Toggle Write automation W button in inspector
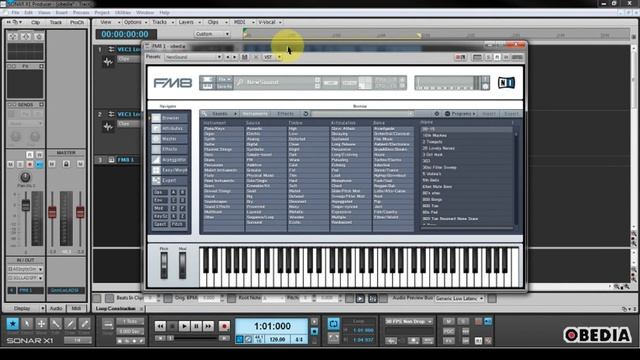Screen dimensions: 640x360 [39, 155]
